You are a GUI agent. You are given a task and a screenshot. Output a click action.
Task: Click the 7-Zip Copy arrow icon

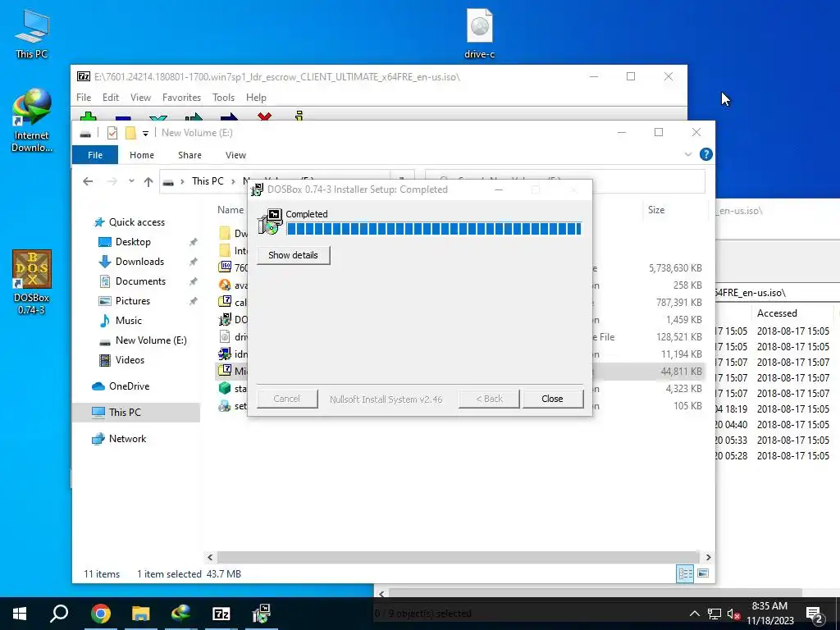pos(194,116)
